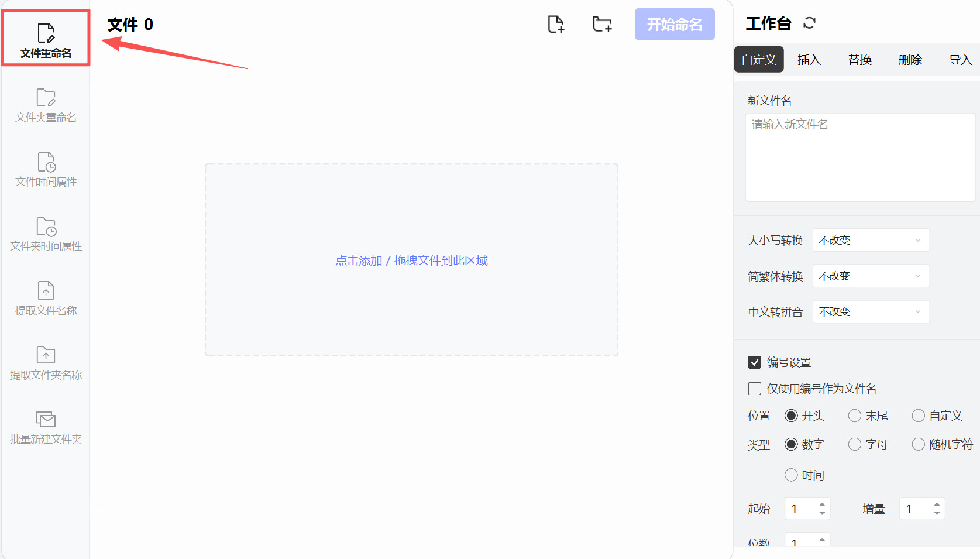This screenshot has height=559, width=980.
Task: Open the 文件时间属性 tool
Action: click(46, 170)
